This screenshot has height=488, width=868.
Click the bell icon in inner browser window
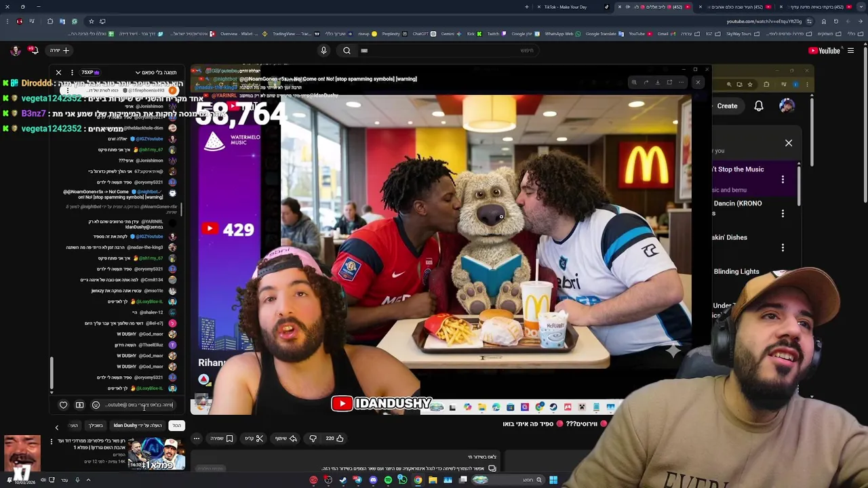pyautogui.click(x=759, y=106)
